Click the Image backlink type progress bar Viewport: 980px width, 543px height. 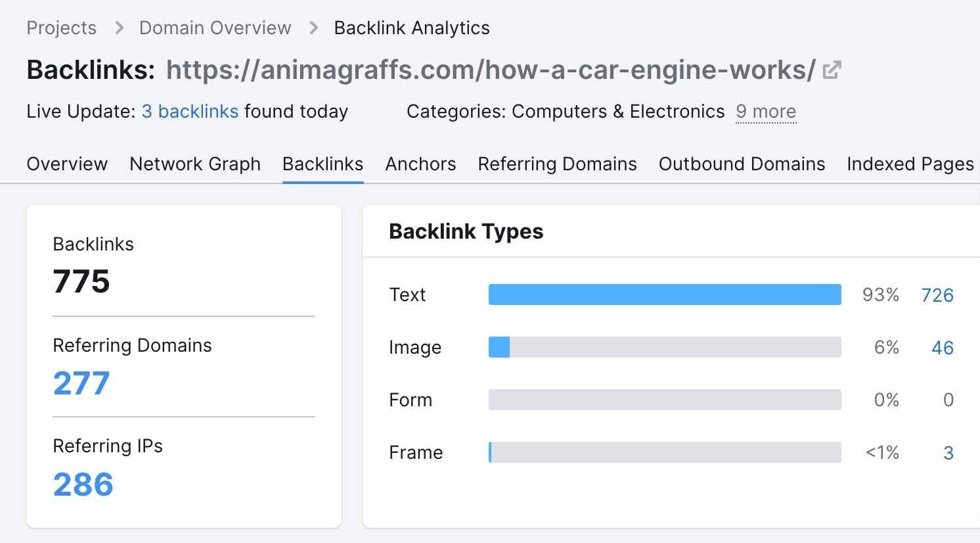click(665, 347)
